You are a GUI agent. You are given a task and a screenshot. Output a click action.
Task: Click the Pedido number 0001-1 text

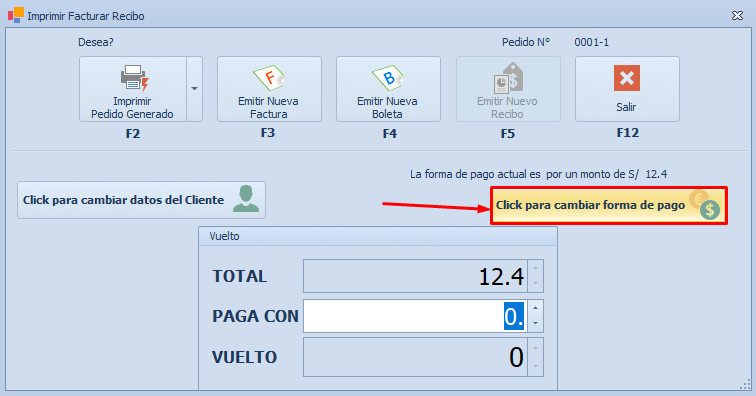[x=591, y=42]
